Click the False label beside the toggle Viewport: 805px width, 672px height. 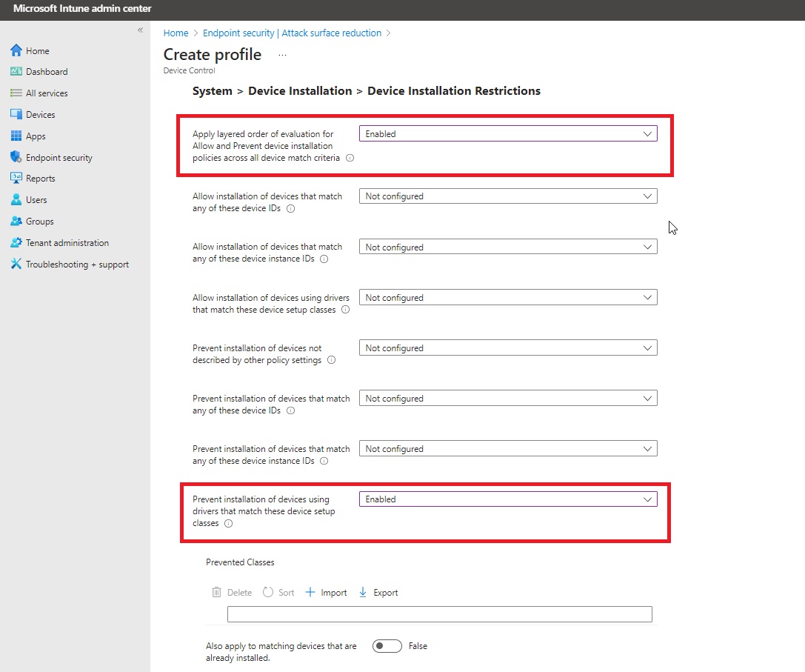(x=418, y=646)
